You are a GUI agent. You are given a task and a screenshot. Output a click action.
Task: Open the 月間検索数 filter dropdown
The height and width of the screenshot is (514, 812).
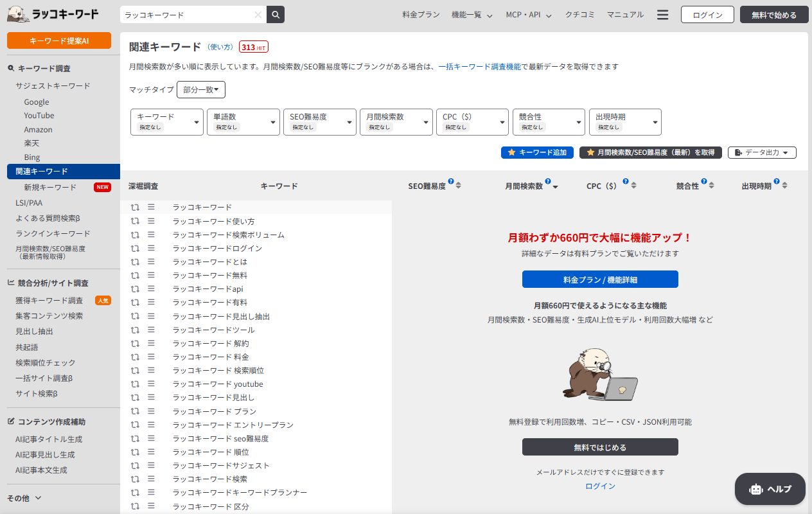click(396, 122)
